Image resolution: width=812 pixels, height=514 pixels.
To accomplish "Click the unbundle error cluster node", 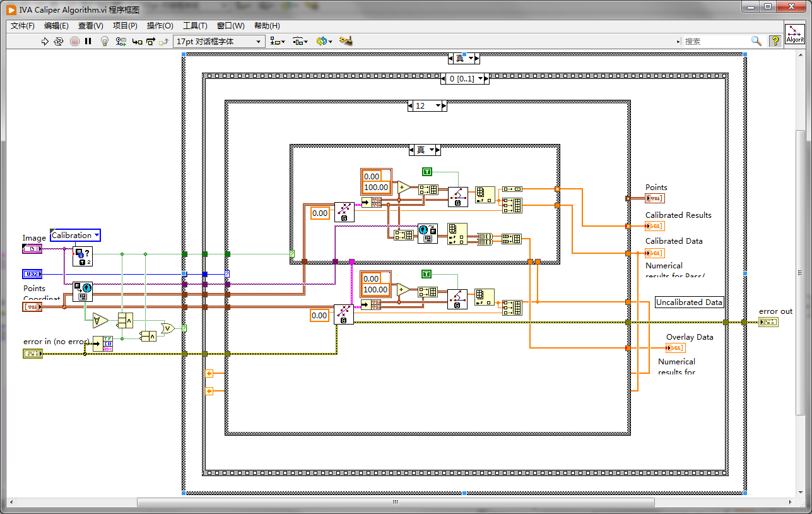I will pyautogui.click(x=102, y=344).
